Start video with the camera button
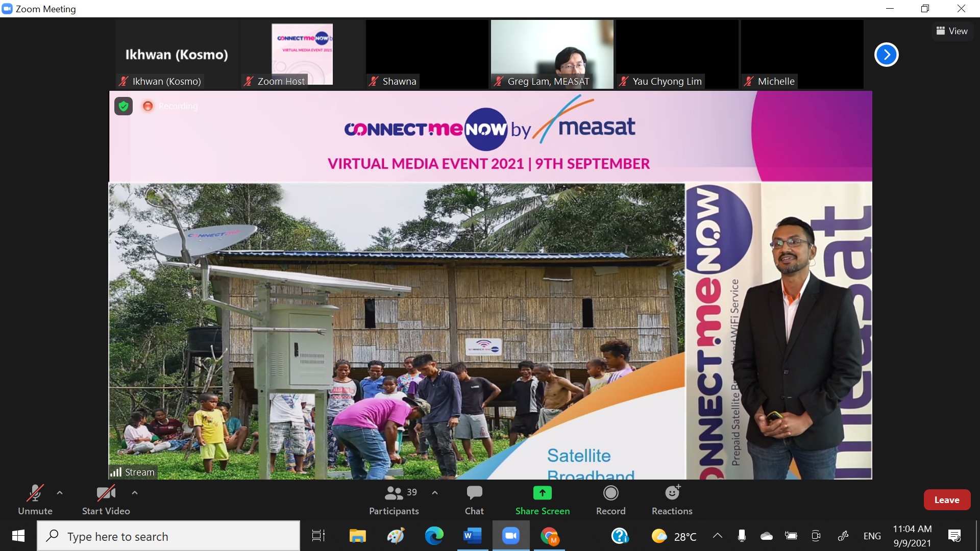This screenshot has width=980, height=551. (x=106, y=500)
